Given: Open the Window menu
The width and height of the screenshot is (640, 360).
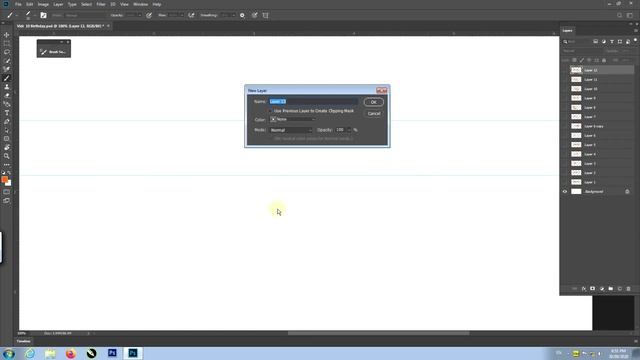Looking at the screenshot, I should pos(140,4).
